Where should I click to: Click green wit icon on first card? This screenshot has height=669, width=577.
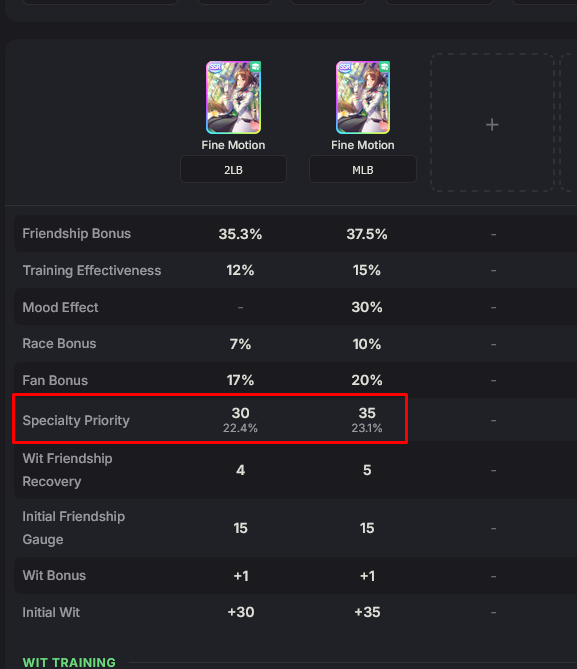(255, 67)
